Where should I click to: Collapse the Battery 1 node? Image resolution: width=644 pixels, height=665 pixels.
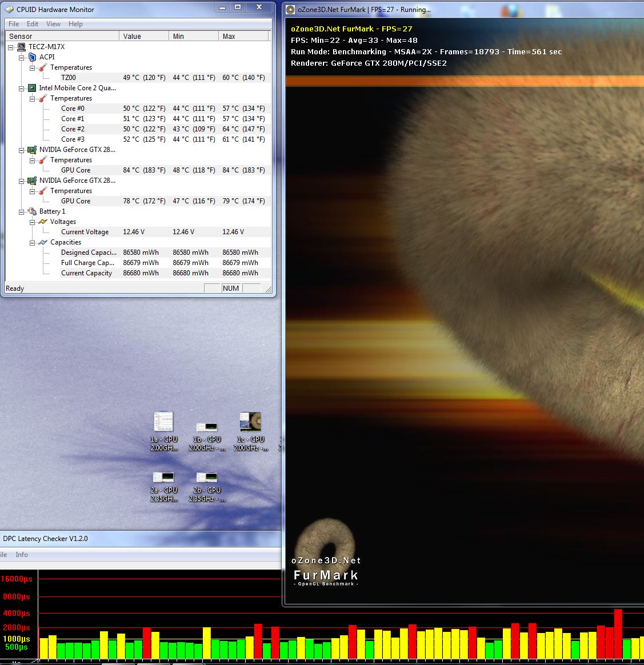coord(22,211)
